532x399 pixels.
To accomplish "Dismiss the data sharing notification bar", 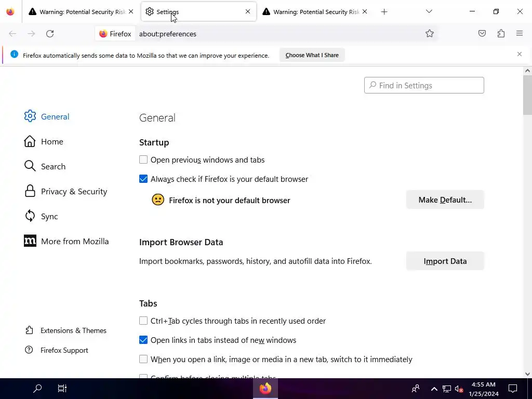I will 520,54.
